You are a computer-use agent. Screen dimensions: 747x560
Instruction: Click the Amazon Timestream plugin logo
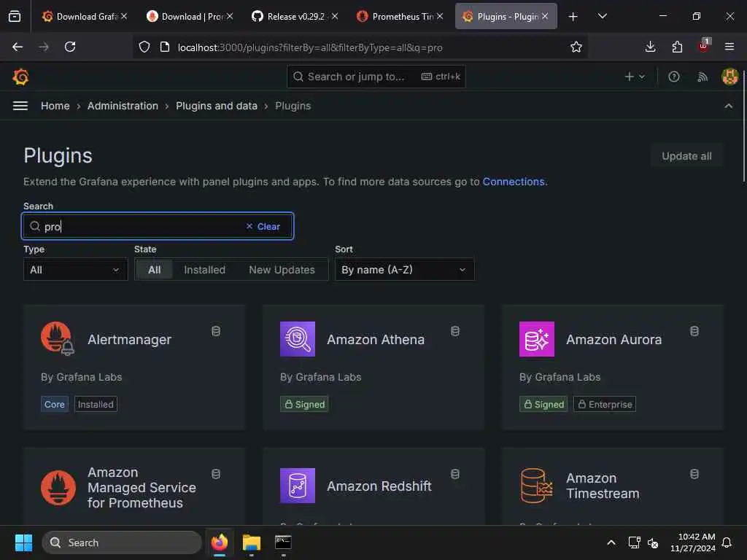536,485
